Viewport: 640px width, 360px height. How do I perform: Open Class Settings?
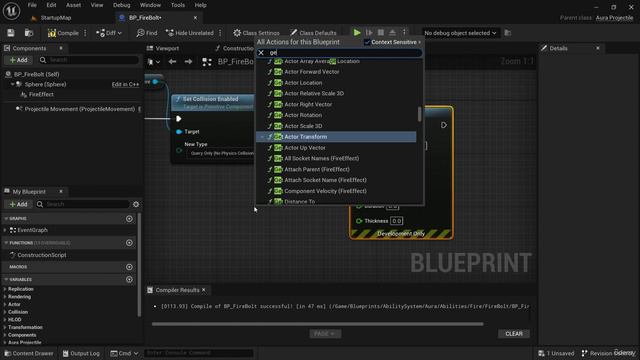pos(256,33)
